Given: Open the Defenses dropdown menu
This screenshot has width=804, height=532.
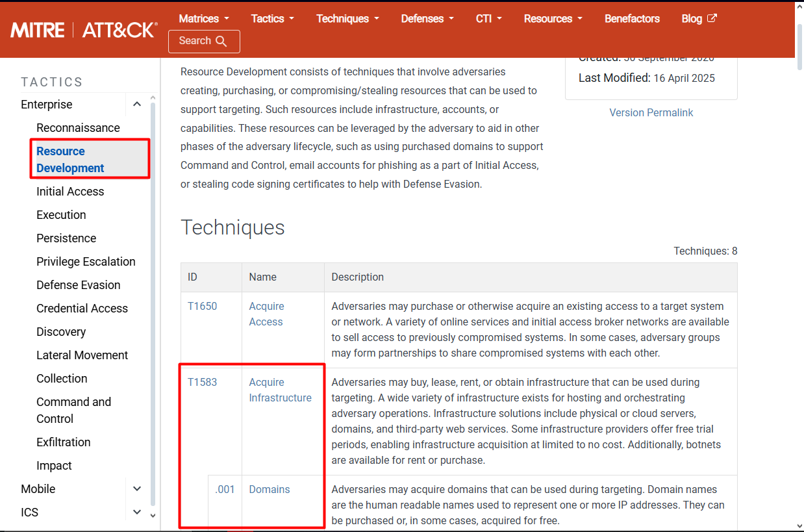Looking at the screenshot, I should (427, 18).
